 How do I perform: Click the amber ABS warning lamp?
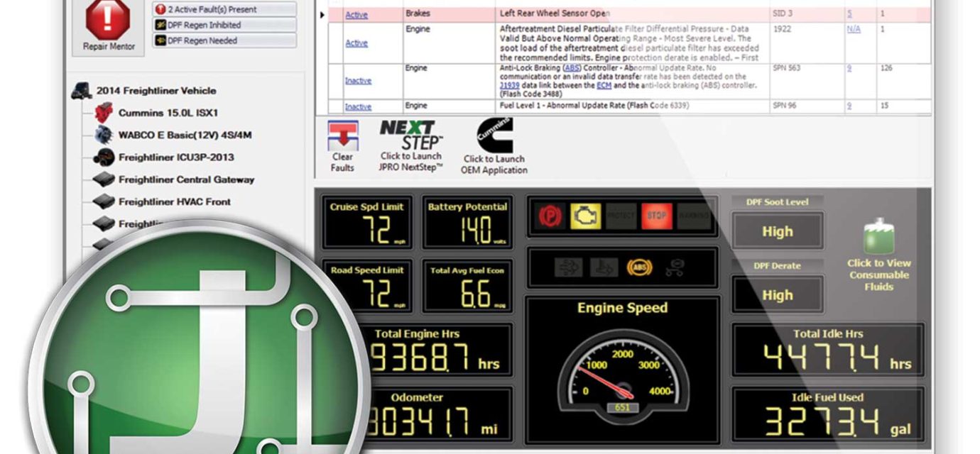click(639, 267)
